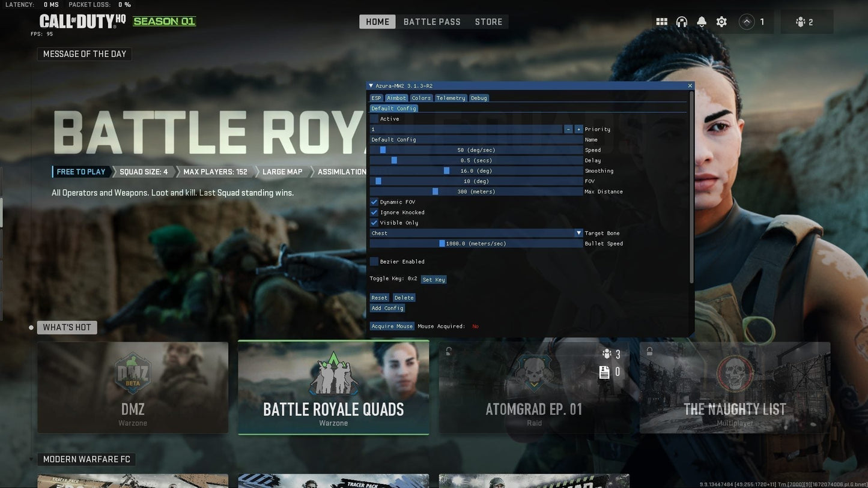Switch to the Colors tab
This screenshot has height=488, width=868.
tap(421, 98)
